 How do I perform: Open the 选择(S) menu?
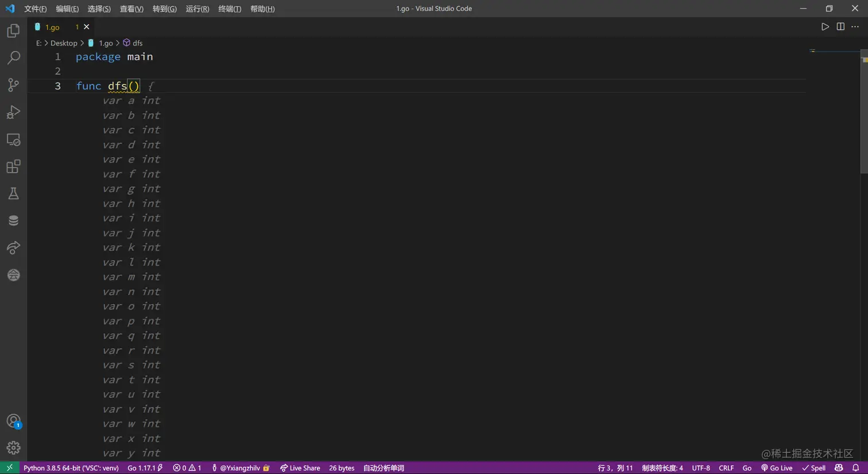(x=99, y=9)
